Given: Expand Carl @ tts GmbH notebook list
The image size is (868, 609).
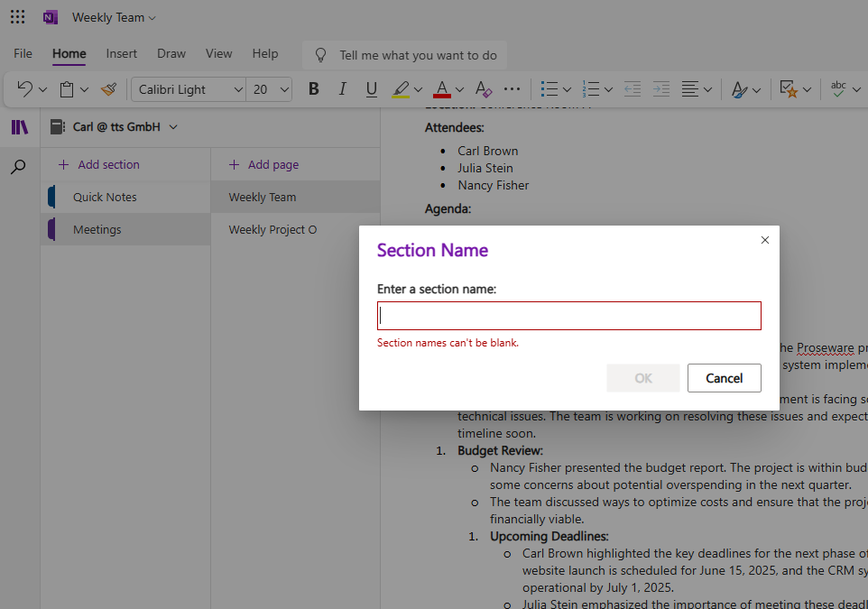Looking at the screenshot, I should click(173, 127).
